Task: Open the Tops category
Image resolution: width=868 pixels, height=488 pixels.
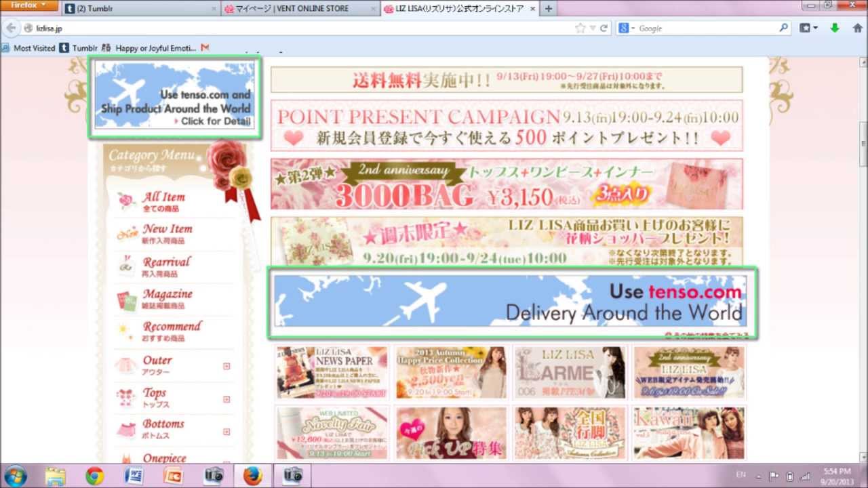Action: (x=155, y=398)
